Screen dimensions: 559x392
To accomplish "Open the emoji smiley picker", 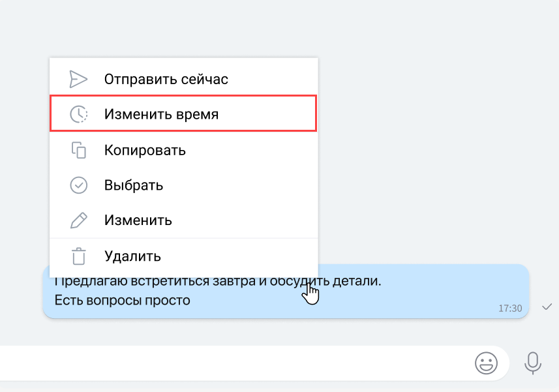I will point(486,363).
